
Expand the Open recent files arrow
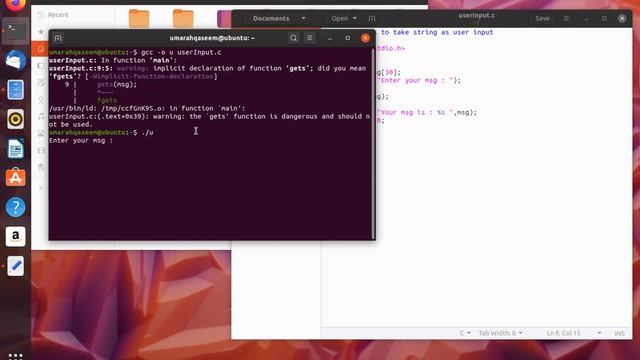[355, 18]
